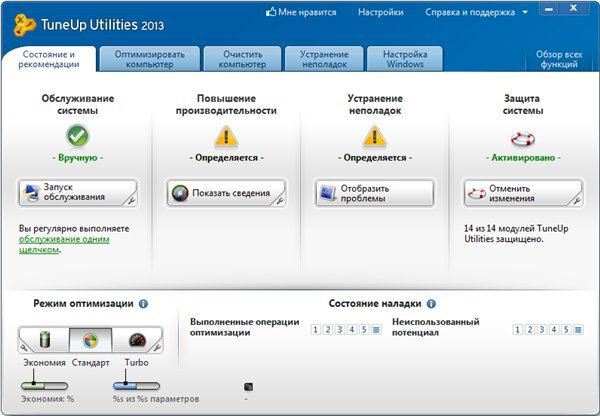Open the обслуживание одним щелчком link
Image resolution: width=600 pixels, height=416 pixels.
(64, 245)
